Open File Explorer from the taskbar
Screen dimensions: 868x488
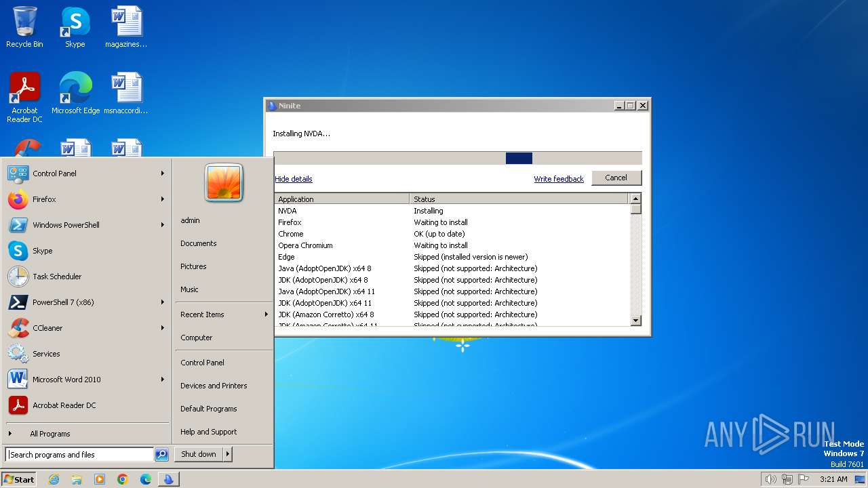click(x=77, y=479)
